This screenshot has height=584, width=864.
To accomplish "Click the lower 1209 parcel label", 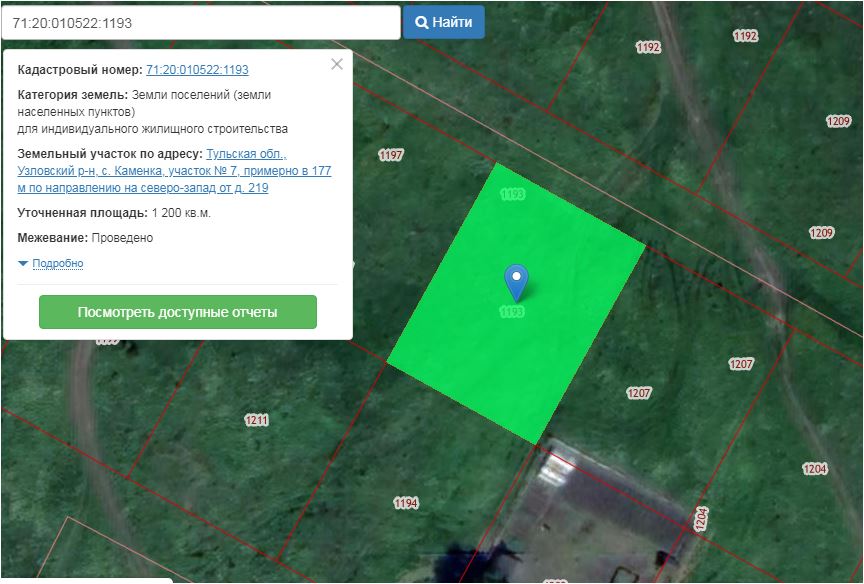I will tap(821, 233).
